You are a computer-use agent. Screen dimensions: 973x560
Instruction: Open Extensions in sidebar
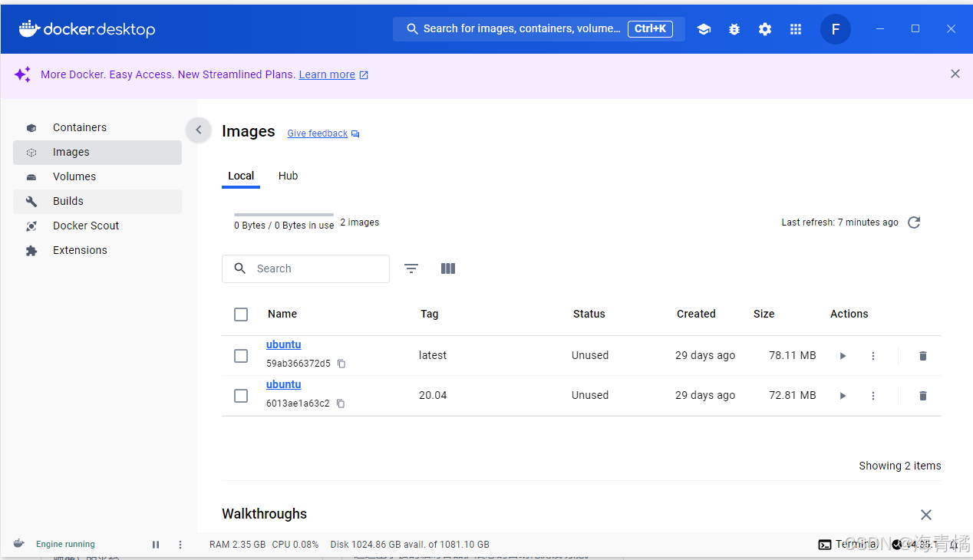pyautogui.click(x=97, y=250)
